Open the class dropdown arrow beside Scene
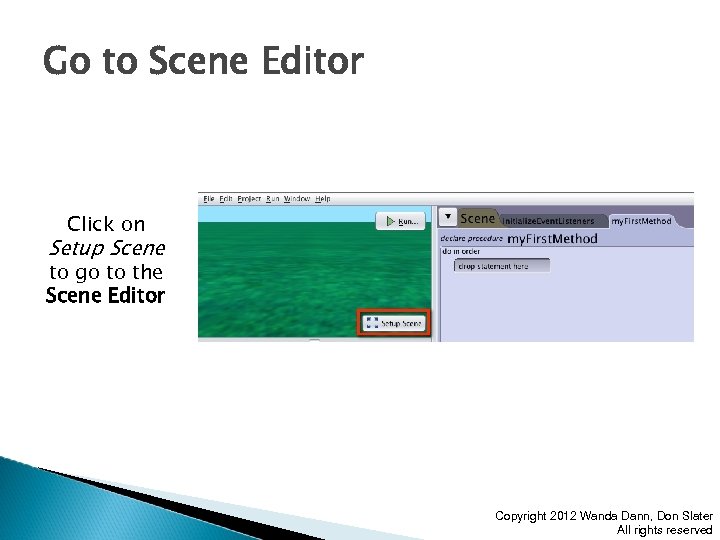Screen dimensions: 720x540 point(447,217)
